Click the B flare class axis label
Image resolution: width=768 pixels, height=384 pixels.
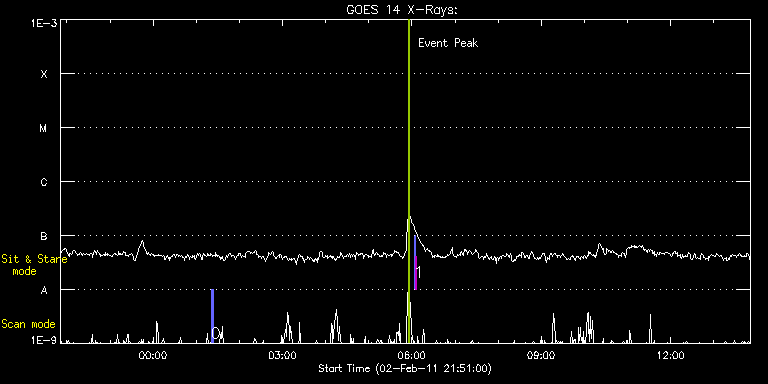(x=44, y=236)
